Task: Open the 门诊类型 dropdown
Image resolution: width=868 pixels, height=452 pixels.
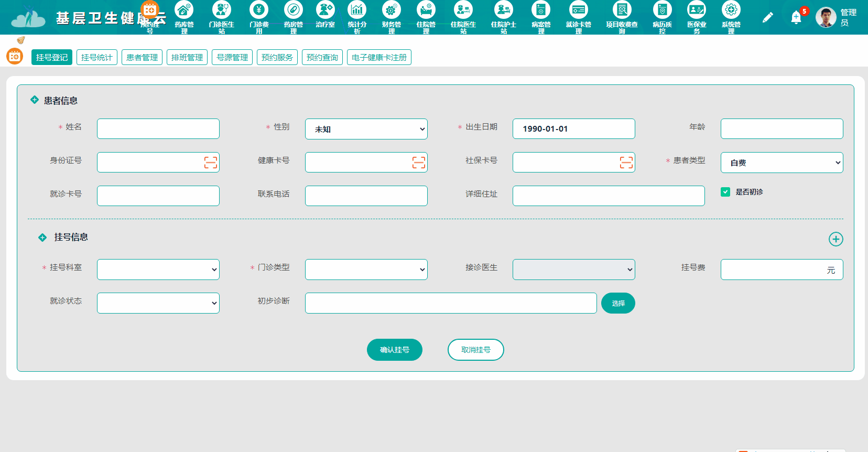Action: (x=366, y=270)
